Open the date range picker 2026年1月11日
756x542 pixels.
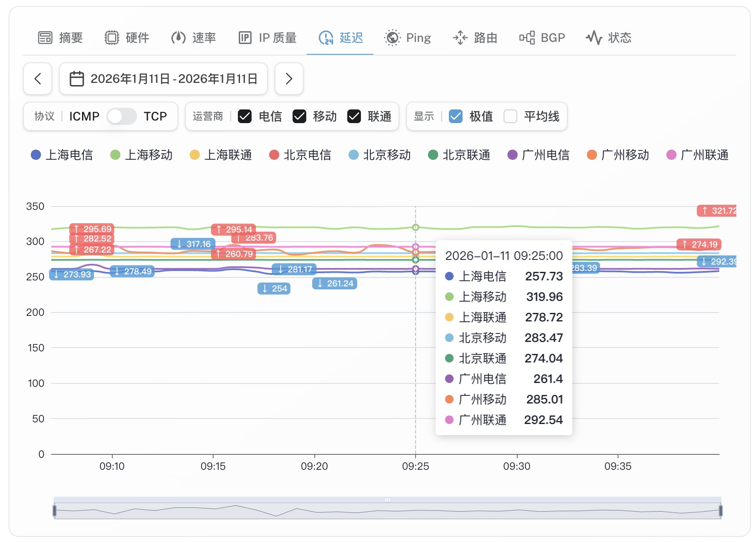[163, 79]
